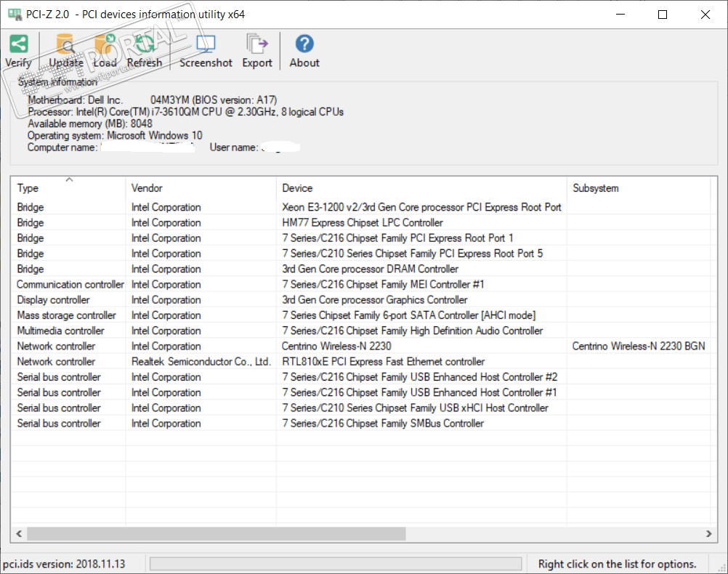Maximize the PCI-Z window

coord(663,15)
